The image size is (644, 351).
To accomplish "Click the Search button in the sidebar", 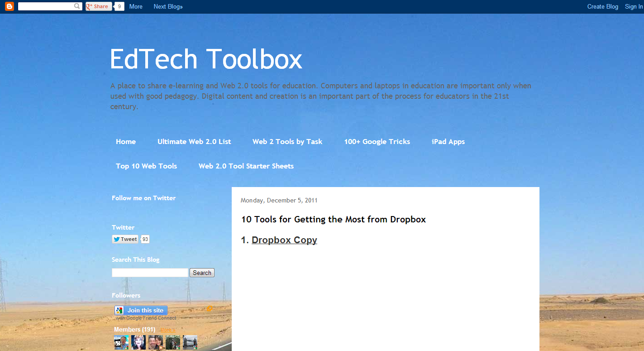I will pyautogui.click(x=202, y=273).
